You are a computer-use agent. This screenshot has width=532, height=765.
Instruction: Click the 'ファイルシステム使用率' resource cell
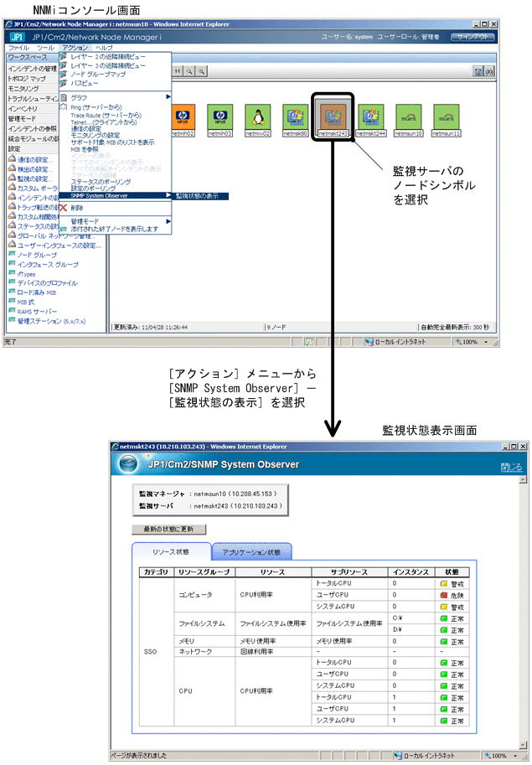tap(273, 623)
